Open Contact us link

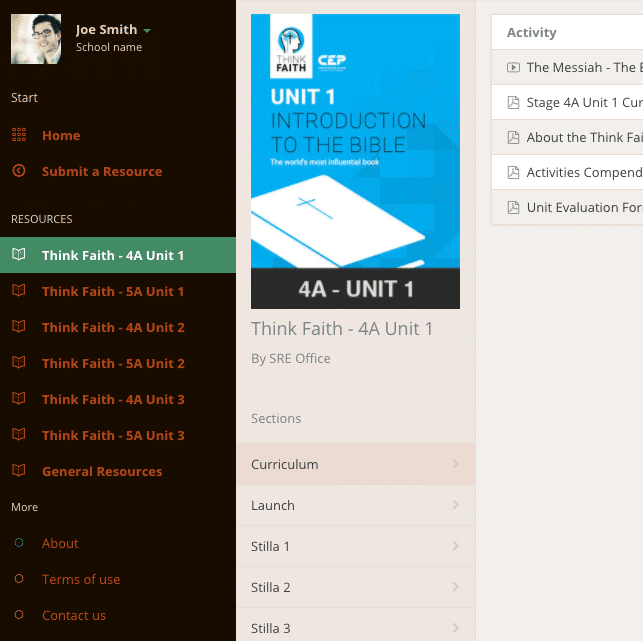click(x=74, y=615)
